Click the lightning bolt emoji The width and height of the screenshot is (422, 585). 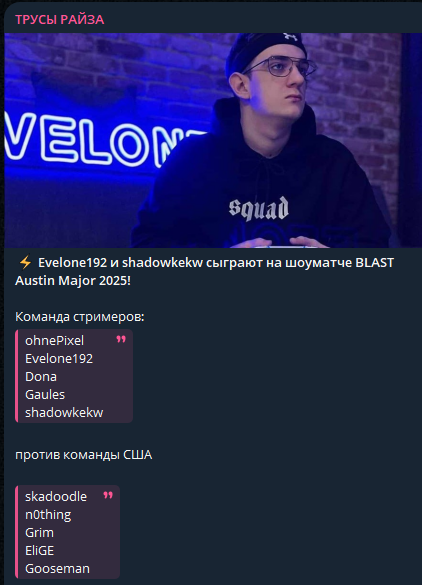pos(25,263)
